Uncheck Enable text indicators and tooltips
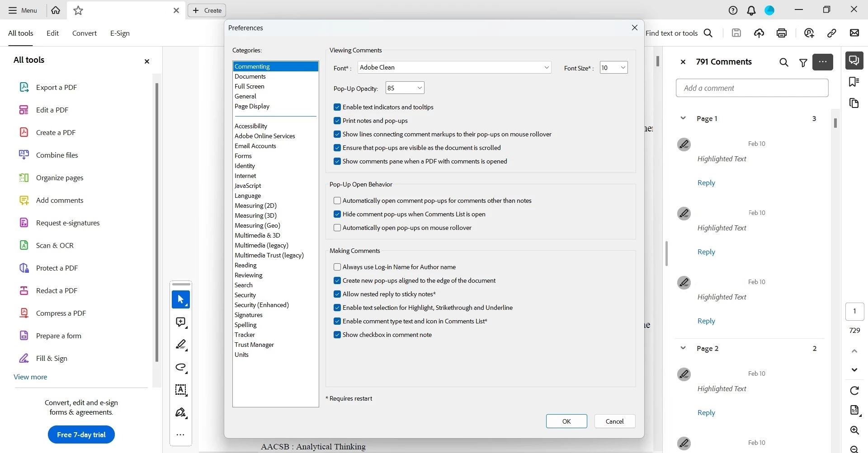868x453 pixels. (x=337, y=107)
